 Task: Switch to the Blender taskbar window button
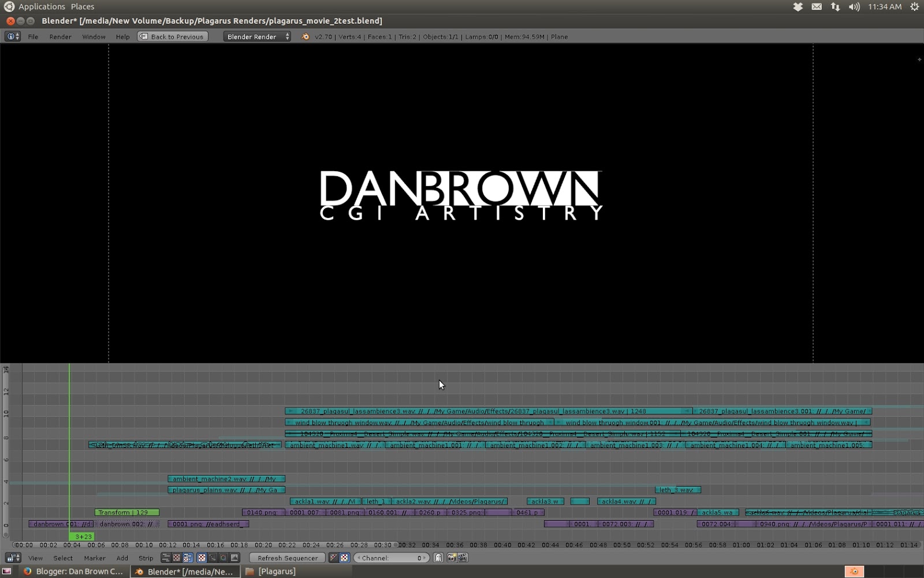[185, 571]
